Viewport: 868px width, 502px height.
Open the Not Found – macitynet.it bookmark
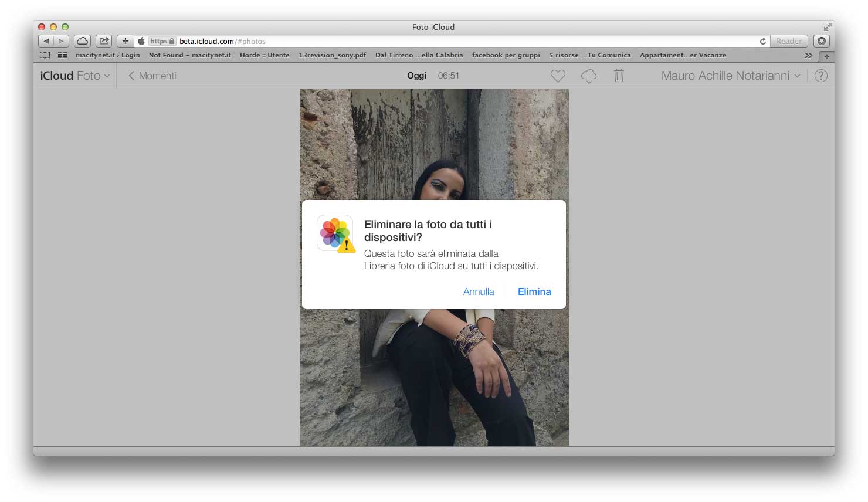click(190, 55)
